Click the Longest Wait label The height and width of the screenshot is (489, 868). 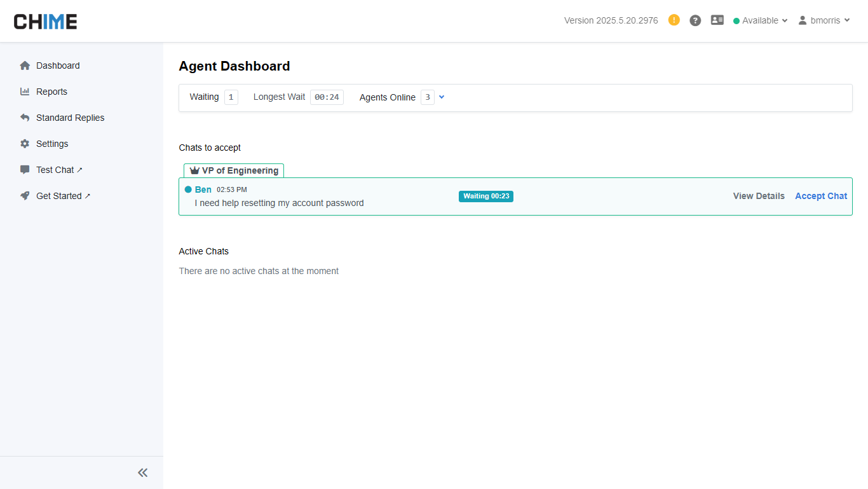coord(279,97)
